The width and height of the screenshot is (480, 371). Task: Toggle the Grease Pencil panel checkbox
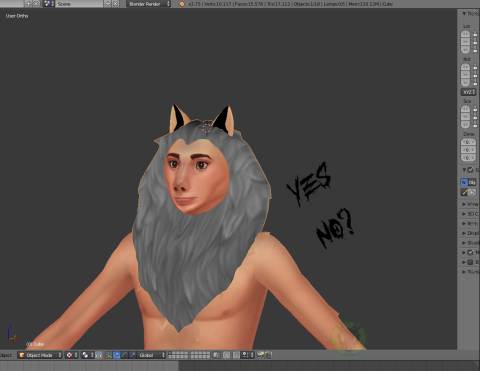pyautogui.click(x=470, y=170)
